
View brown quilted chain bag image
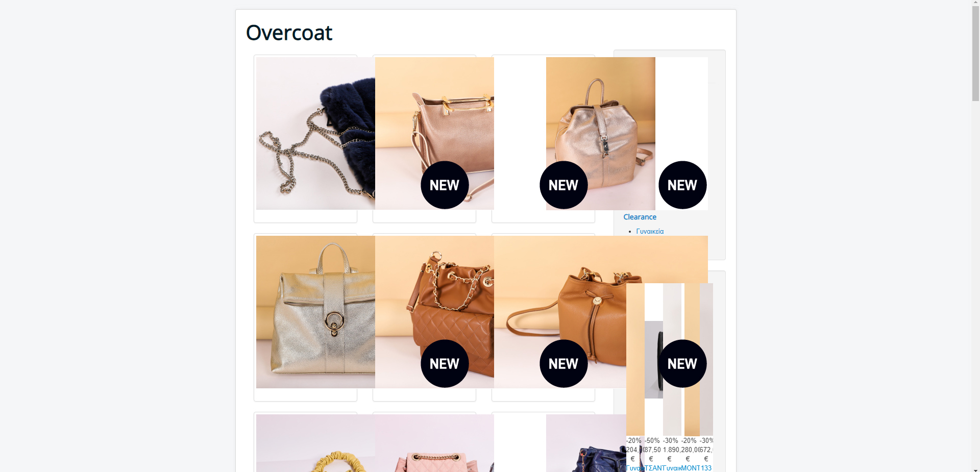434,312
